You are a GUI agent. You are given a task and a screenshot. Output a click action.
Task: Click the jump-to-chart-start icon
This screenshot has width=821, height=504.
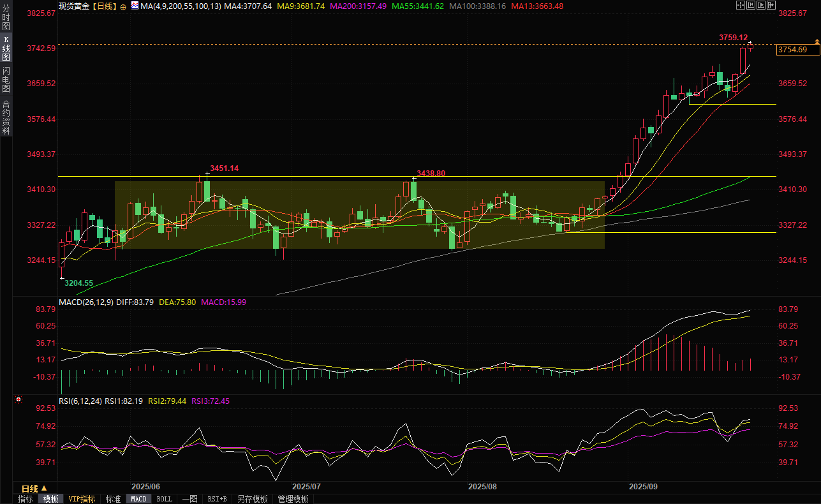[751, 5]
